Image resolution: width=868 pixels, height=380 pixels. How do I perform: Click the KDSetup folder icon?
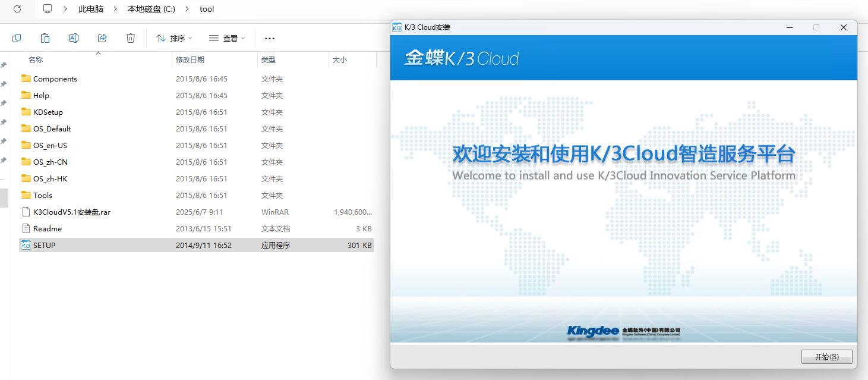point(26,112)
